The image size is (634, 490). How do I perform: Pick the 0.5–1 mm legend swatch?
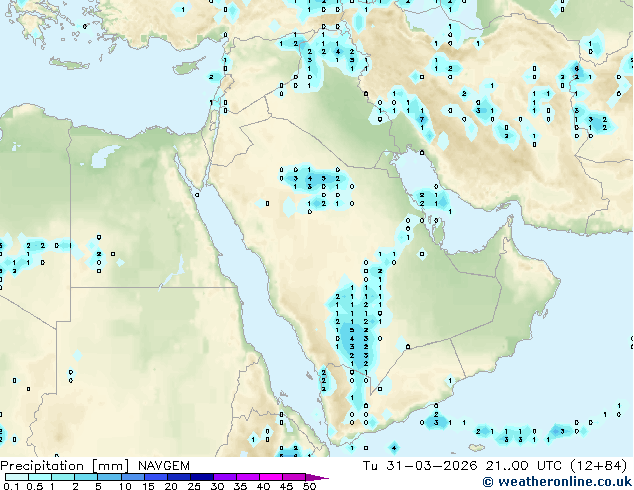tap(40, 477)
